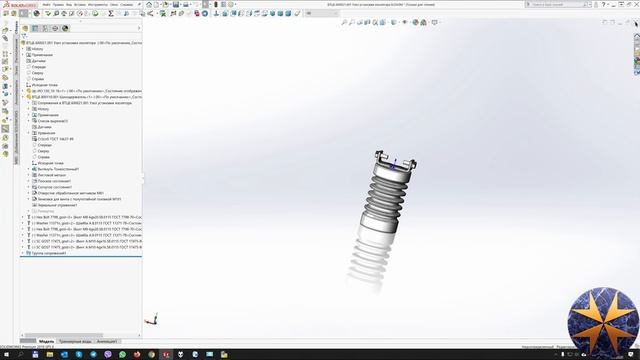This screenshot has width=640, height=360.
Task: Click the Home icon in top toolbar
Action: pyautogui.click(x=149, y=4)
